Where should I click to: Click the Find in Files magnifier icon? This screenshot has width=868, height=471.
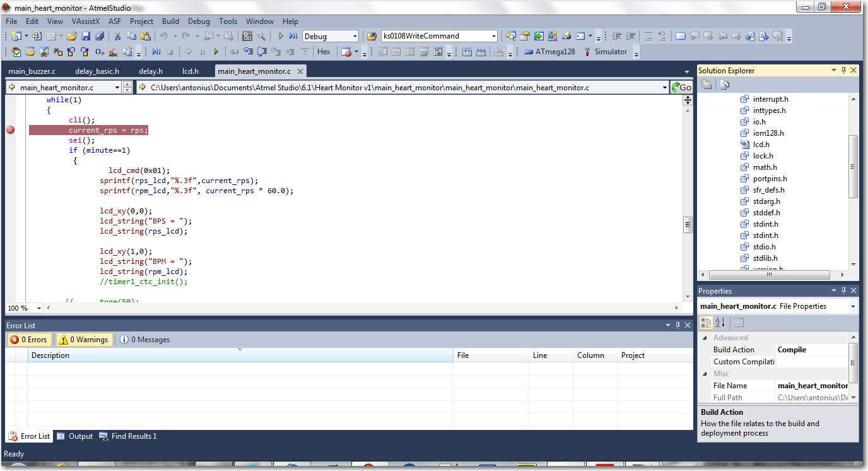(261, 36)
